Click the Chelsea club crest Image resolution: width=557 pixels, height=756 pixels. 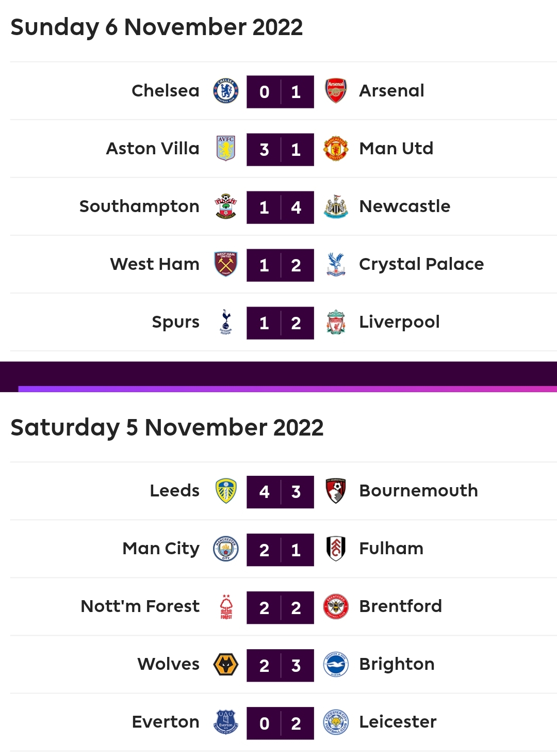226,91
